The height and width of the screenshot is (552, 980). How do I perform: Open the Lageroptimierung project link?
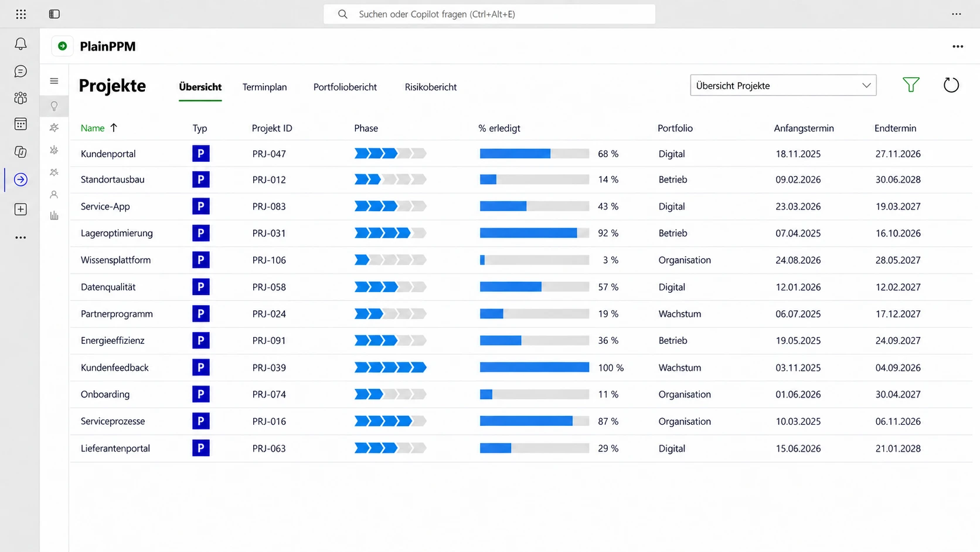coord(117,233)
